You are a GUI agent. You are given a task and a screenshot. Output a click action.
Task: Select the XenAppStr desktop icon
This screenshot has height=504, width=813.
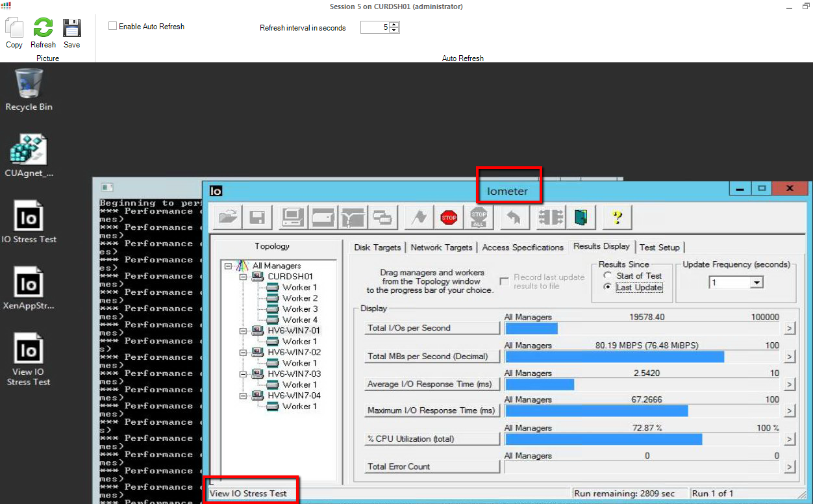[x=29, y=283]
